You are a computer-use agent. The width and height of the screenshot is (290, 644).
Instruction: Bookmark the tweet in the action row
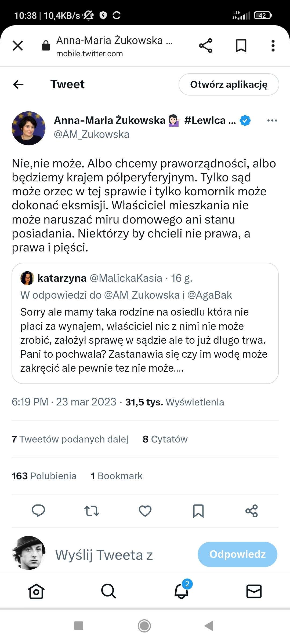pyautogui.click(x=198, y=511)
